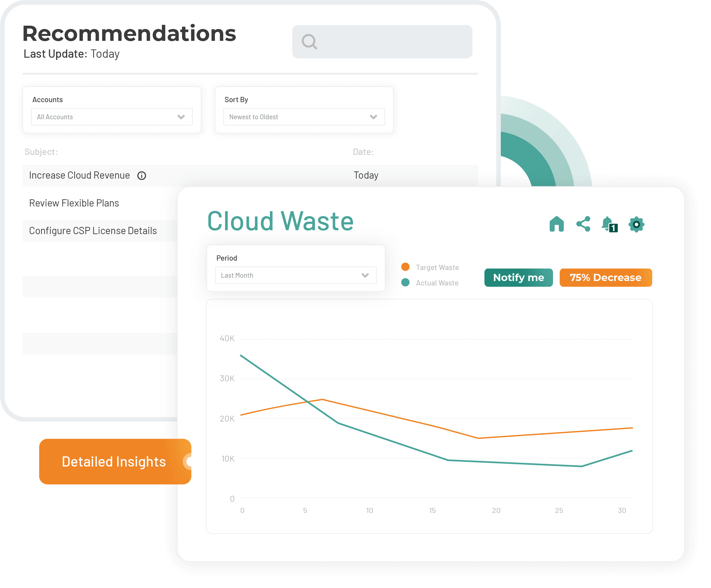The width and height of the screenshot is (711, 588).
Task: Open settings with the gear icon
Action: coord(636,224)
